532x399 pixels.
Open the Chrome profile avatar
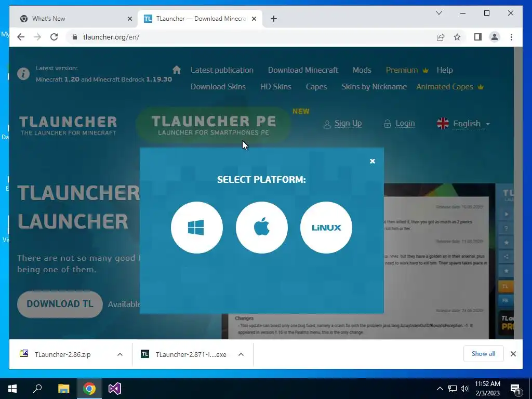(495, 37)
